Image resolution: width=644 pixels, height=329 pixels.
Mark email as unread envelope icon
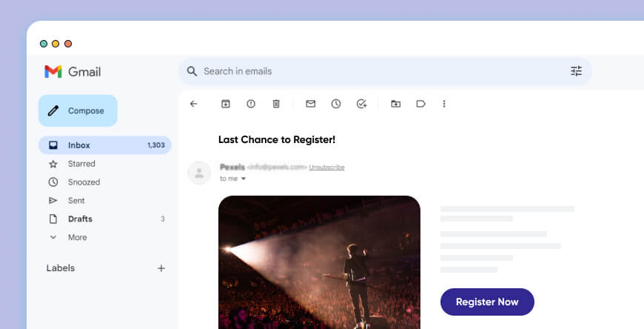[311, 104]
